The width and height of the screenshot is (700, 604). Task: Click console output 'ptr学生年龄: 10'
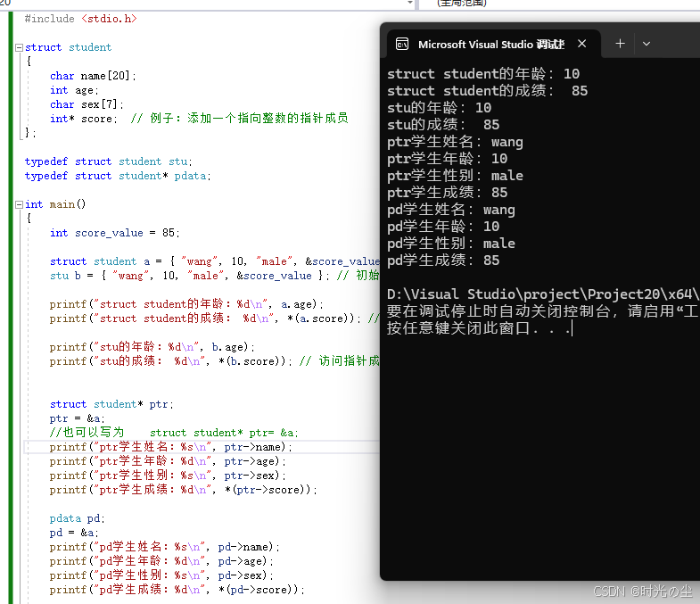click(x=448, y=159)
